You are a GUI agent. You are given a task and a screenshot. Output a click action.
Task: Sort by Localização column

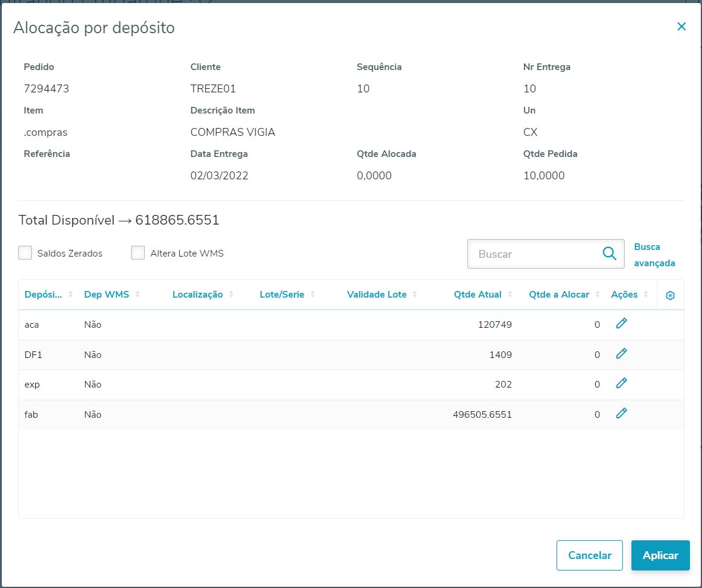(203, 295)
